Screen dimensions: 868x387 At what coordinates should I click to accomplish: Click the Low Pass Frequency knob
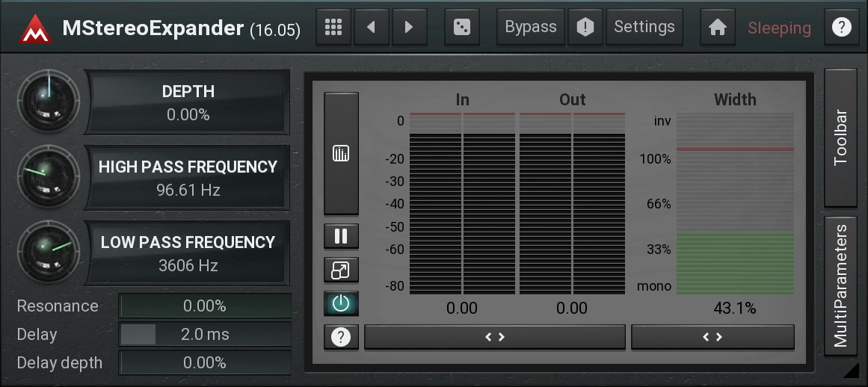pyautogui.click(x=49, y=253)
